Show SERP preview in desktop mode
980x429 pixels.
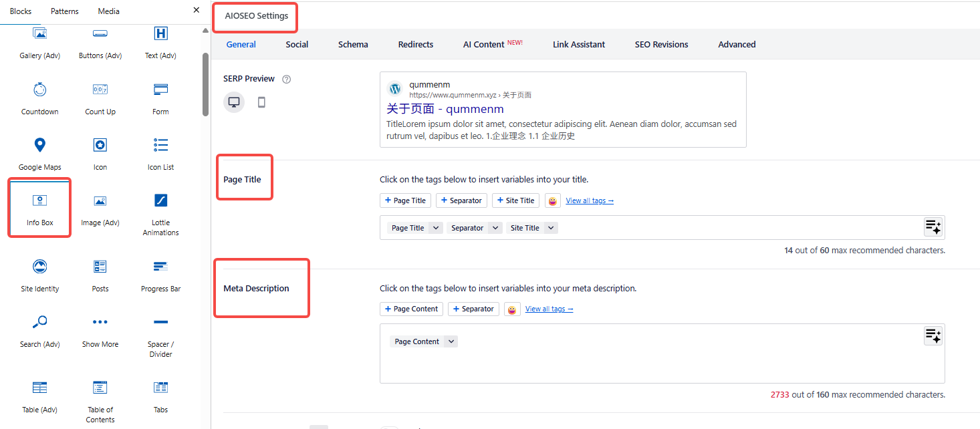[x=233, y=102]
